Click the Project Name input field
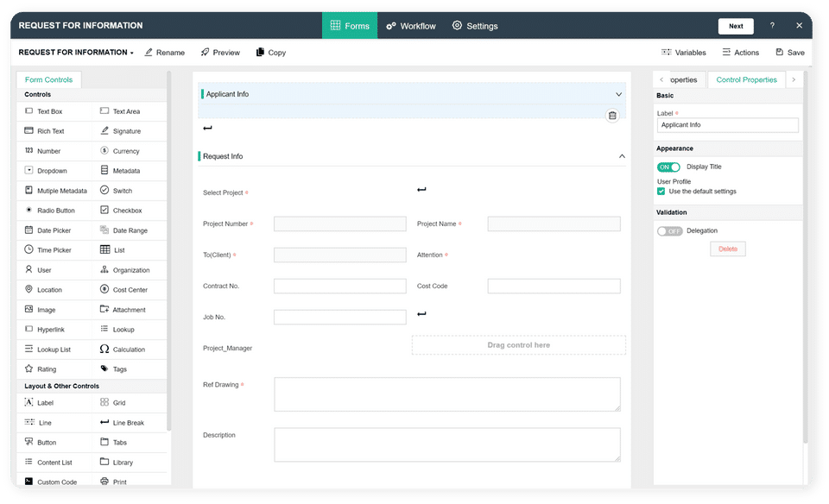This screenshot has width=829, height=504. click(554, 224)
